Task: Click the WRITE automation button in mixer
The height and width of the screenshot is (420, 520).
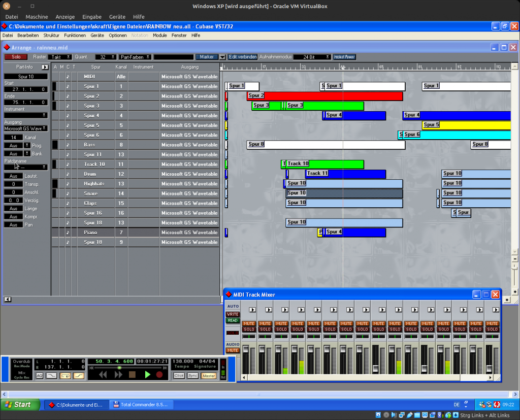Action: [233, 314]
